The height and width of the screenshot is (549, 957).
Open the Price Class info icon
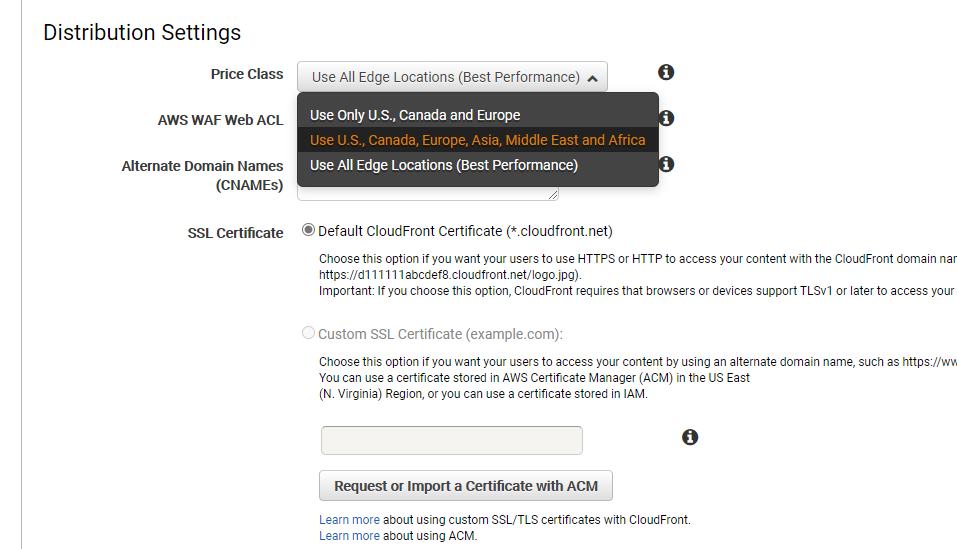point(666,73)
